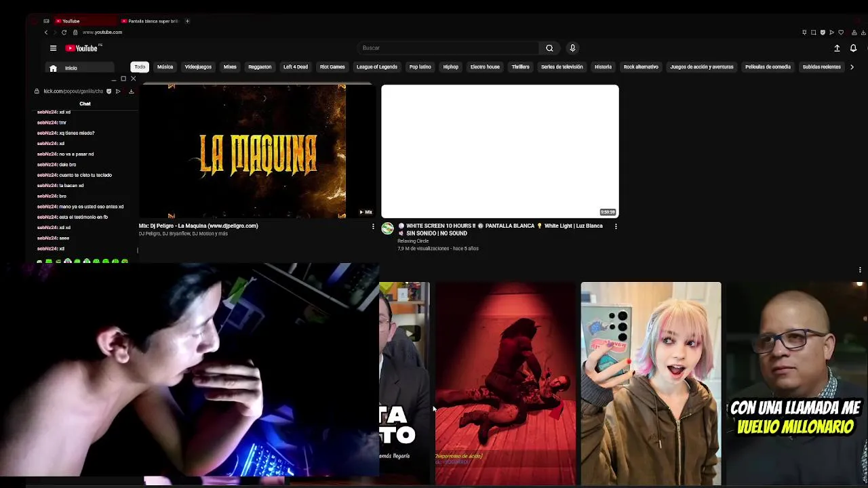Image resolution: width=868 pixels, height=488 pixels.
Task: Select the Películas de comedia chip
Action: point(768,67)
